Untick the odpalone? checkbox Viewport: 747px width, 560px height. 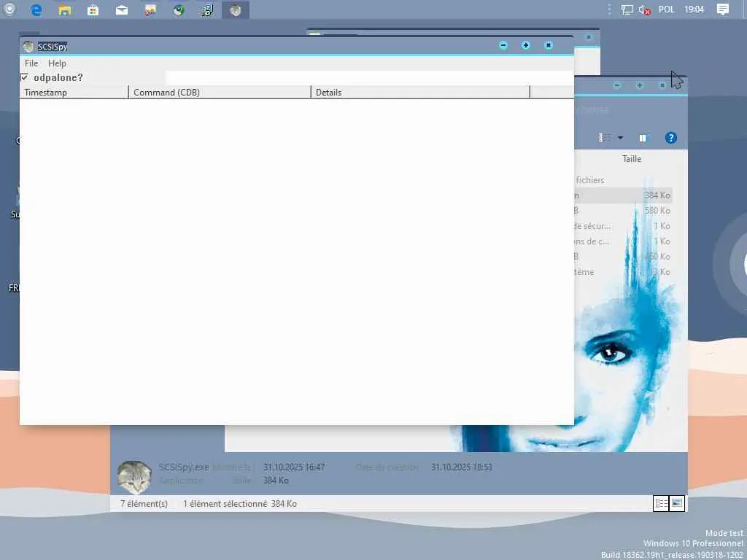pyautogui.click(x=24, y=77)
